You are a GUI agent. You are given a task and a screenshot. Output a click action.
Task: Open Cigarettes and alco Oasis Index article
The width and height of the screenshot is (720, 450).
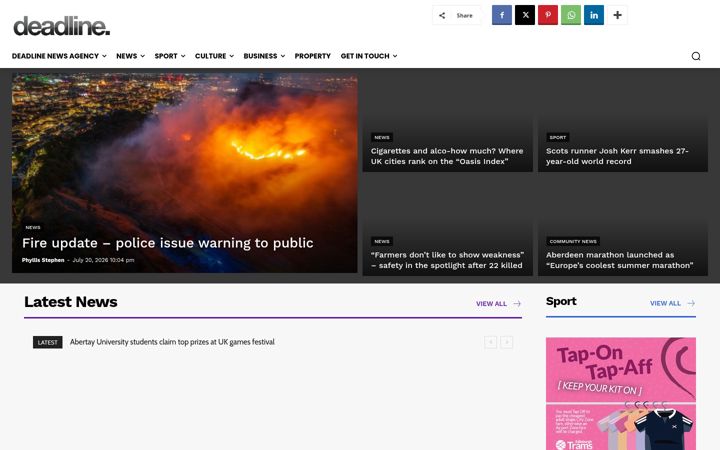[x=447, y=156]
